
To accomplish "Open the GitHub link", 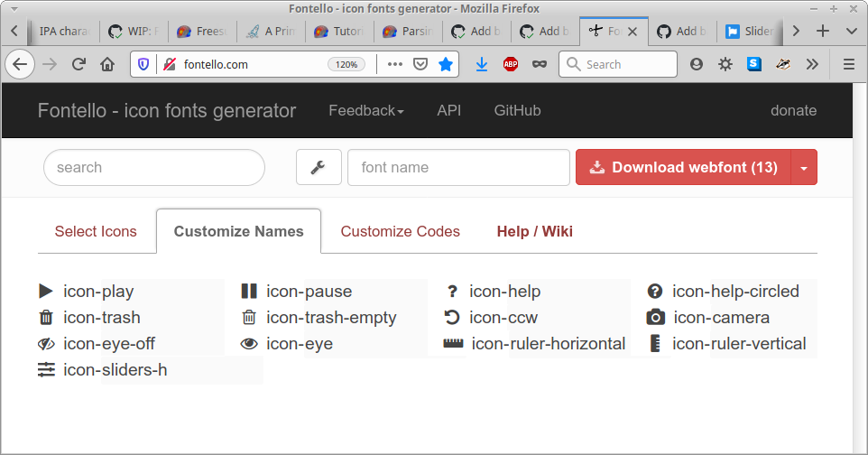I will click(x=517, y=111).
